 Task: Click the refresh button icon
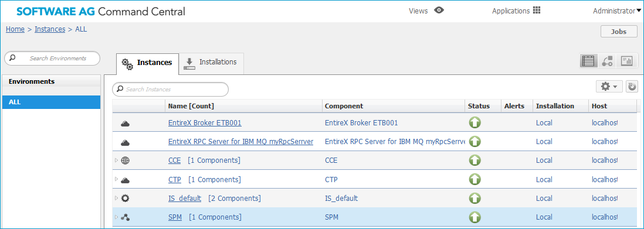tap(632, 87)
